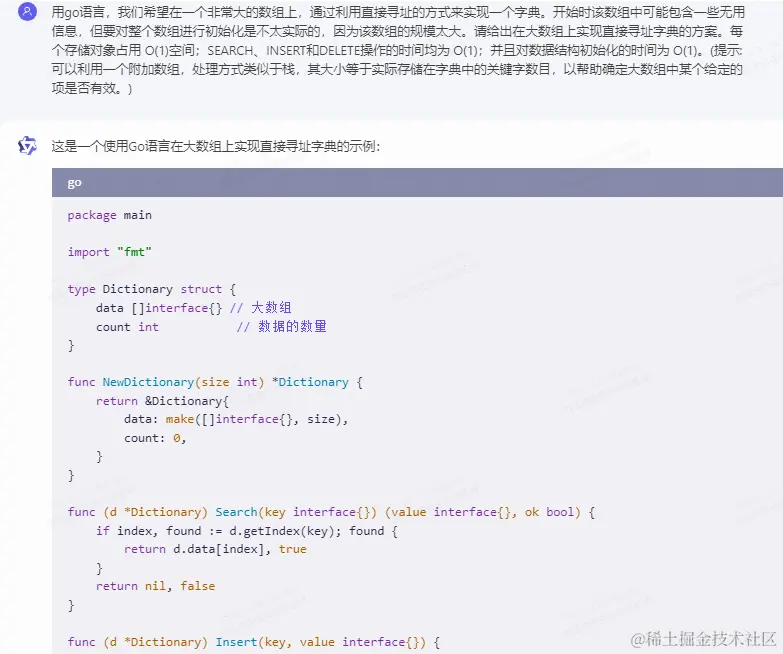This screenshot has height=654, width=783.
Task: Click the 'go' language label in code header
Action: tap(74, 183)
